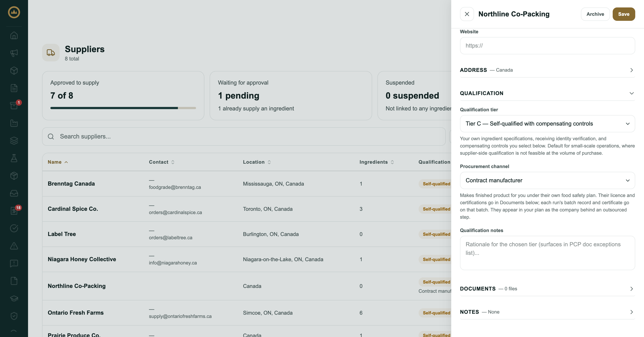Click the Approved to supply progress bar
The image size is (644, 337).
pyautogui.click(x=123, y=108)
